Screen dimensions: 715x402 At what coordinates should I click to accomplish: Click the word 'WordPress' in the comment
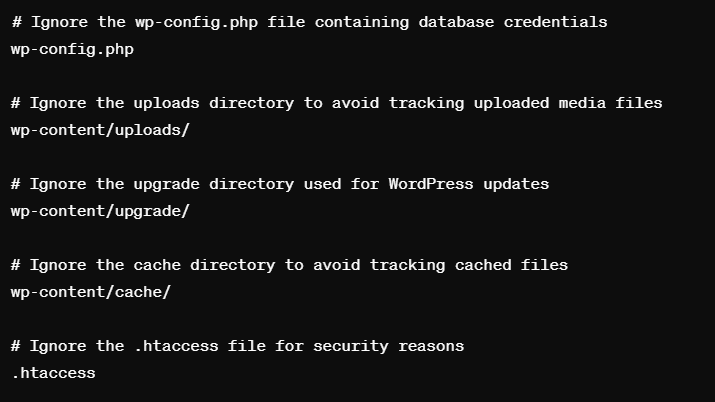pyautogui.click(x=431, y=184)
